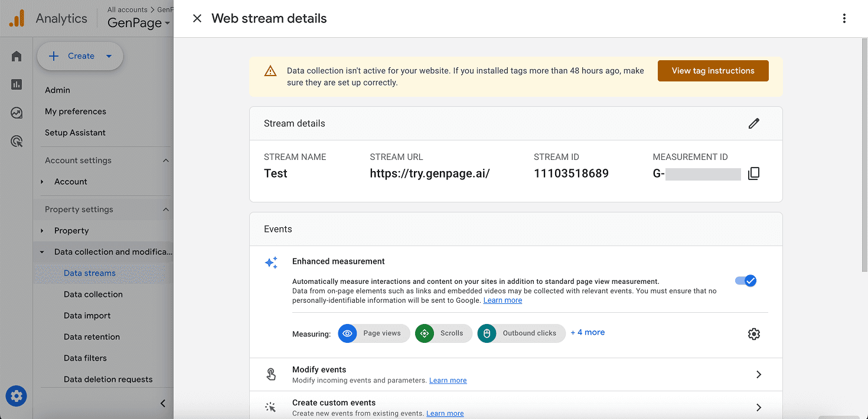Viewport: 868px width, 419px height.
Task: Click the Create button
Action: [80, 56]
